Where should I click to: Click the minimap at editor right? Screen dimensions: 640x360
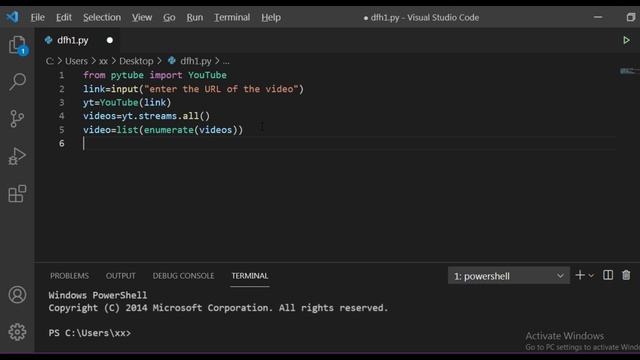tap(629, 71)
